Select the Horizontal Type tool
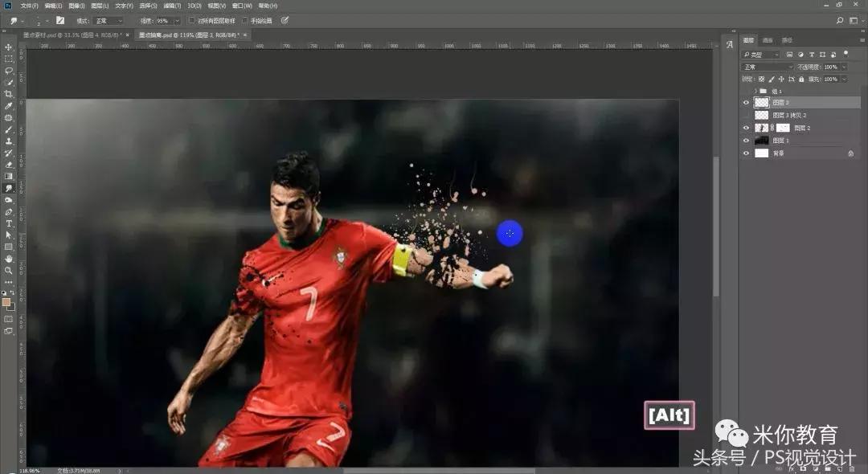 tap(9, 223)
